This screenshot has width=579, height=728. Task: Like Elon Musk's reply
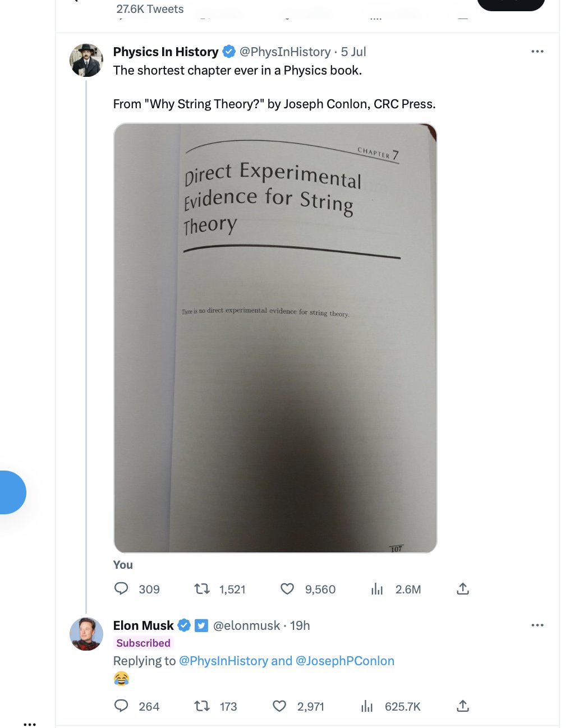pyautogui.click(x=279, y=706)
